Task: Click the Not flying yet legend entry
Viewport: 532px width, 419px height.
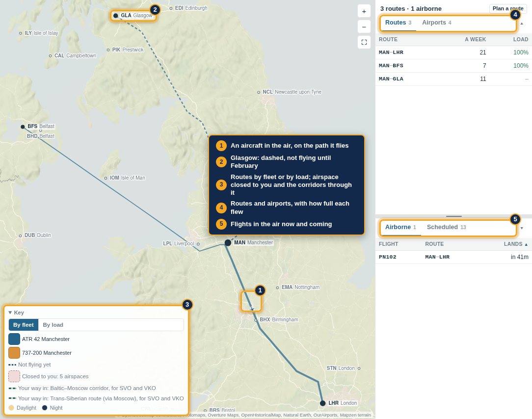Action: pyautogui.click(x=29, y=365)
